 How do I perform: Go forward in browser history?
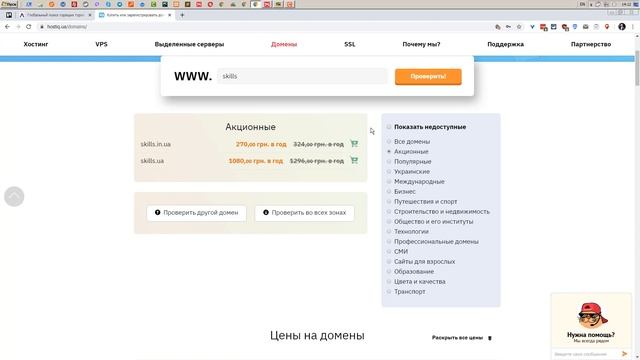18,27
